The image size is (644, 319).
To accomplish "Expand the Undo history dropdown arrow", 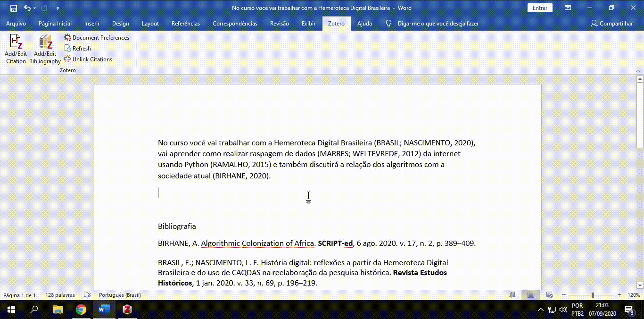I will (35, 8).
